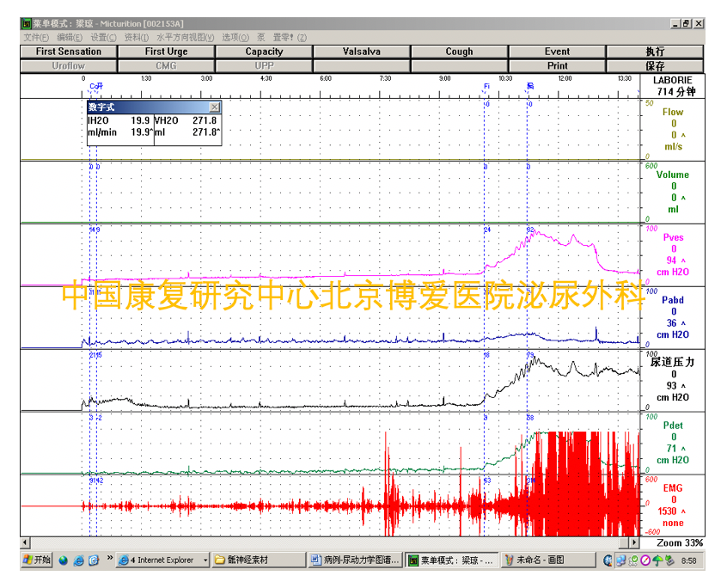Click the 执行 (Run) button
This screenshot has width=727, height=588.
[655, 52]
